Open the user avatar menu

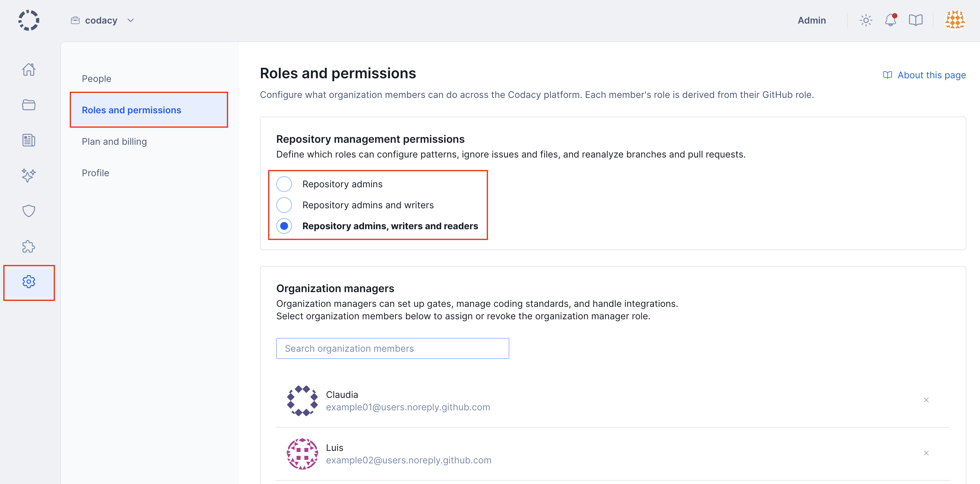click(955, 20)
